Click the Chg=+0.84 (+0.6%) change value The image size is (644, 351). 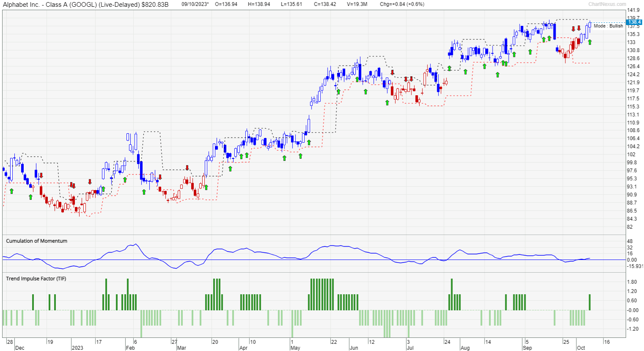point(402,4)
